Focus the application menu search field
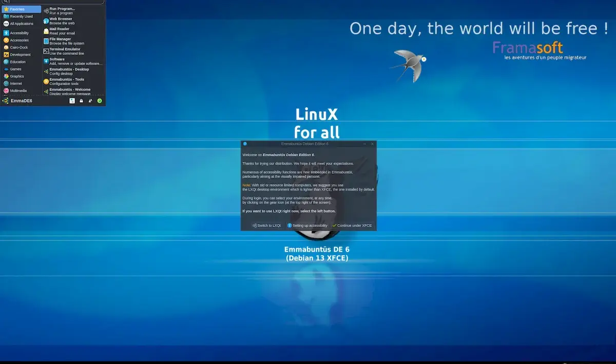Viewport: 616px width, 364px height. point(53,2)
